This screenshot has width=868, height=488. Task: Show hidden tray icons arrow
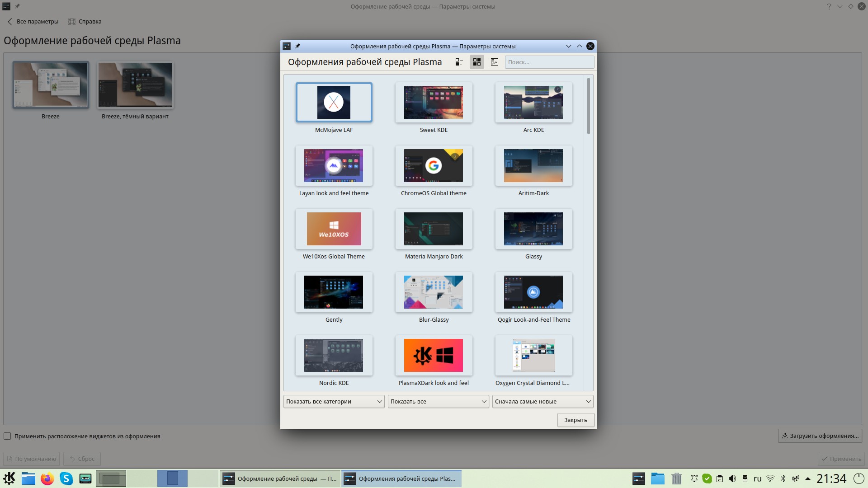click(x=808, y=479)
